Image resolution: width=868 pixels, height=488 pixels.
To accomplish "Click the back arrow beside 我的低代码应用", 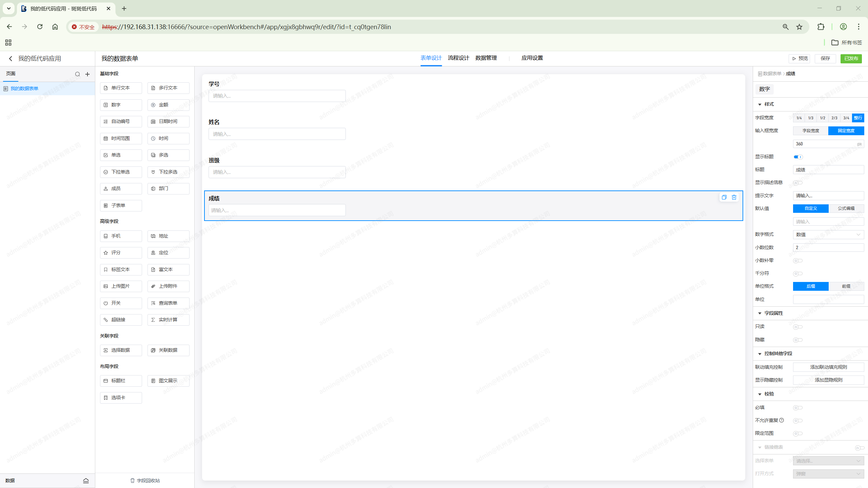I will click(x=11, y=59).
